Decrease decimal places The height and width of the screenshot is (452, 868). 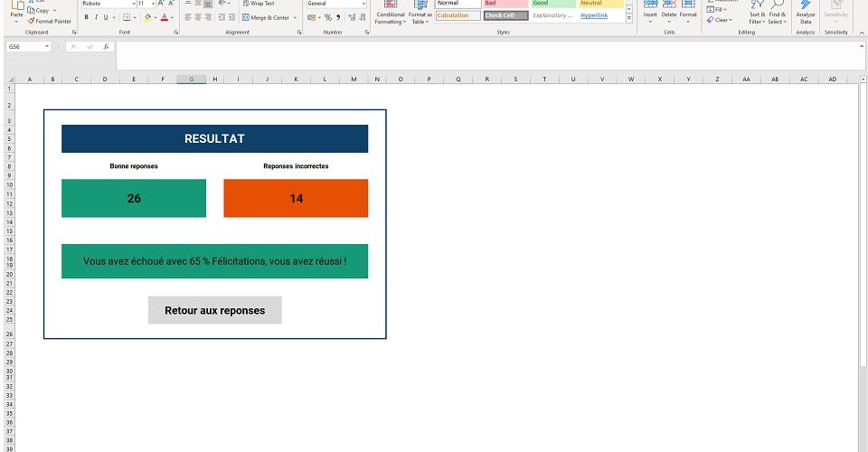click(x=363, y=18)
